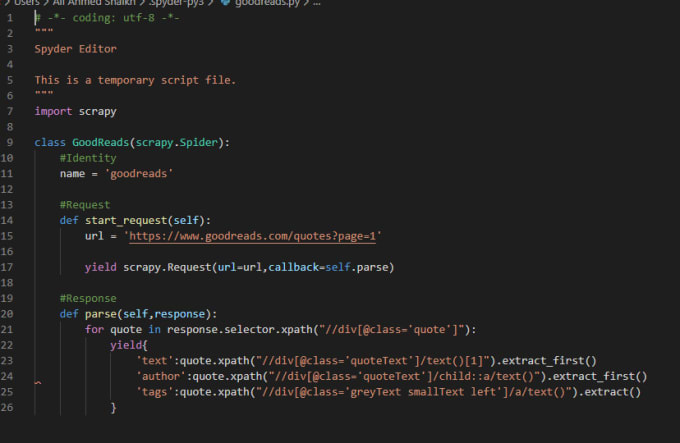Viewport: 680px width, 443px height.
Task: Select the Users breadcrumb segment
Action: tap(27, 3)
